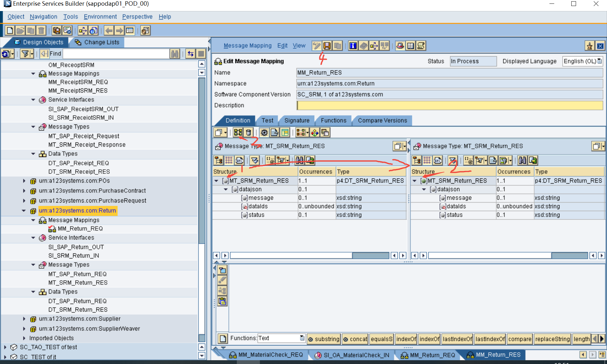Select MM_Return_REQ in the navigation tree
Viewport: 607px width, 364px height.
[80, 229]
